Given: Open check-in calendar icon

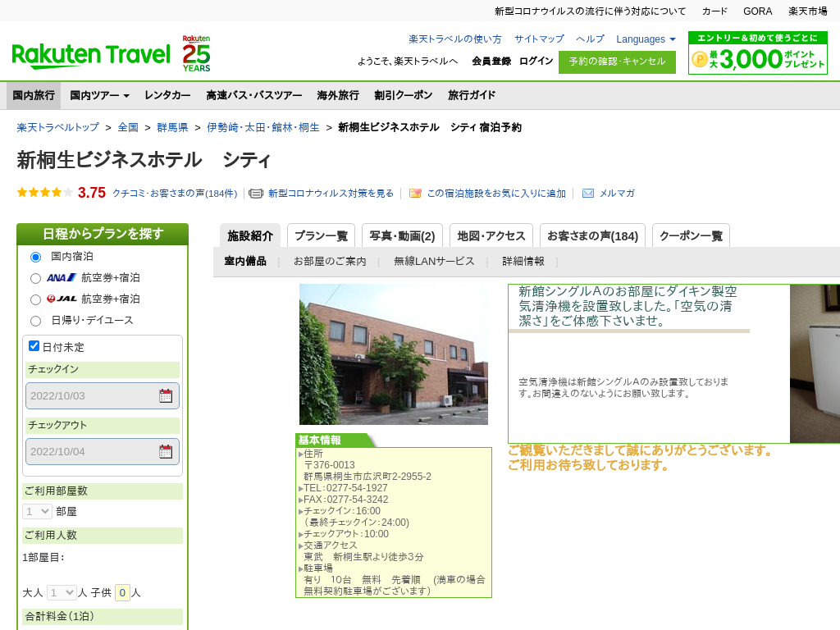Looking at the screenshot, I should (x=166, y=396).
